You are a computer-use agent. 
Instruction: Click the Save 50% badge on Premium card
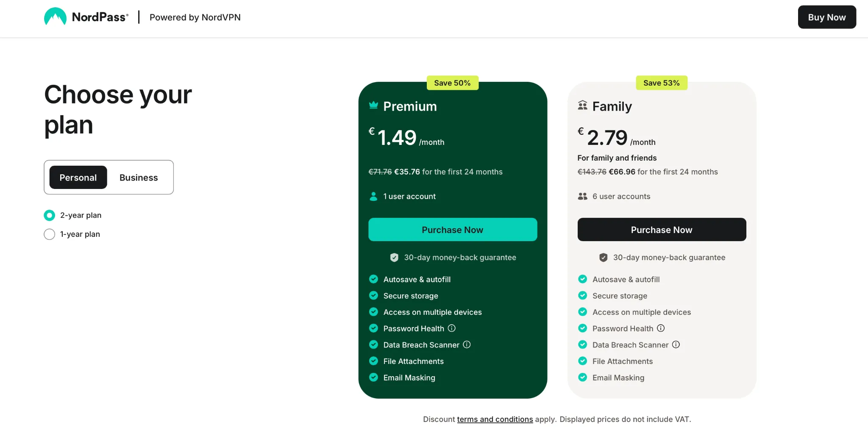point(452,83)
